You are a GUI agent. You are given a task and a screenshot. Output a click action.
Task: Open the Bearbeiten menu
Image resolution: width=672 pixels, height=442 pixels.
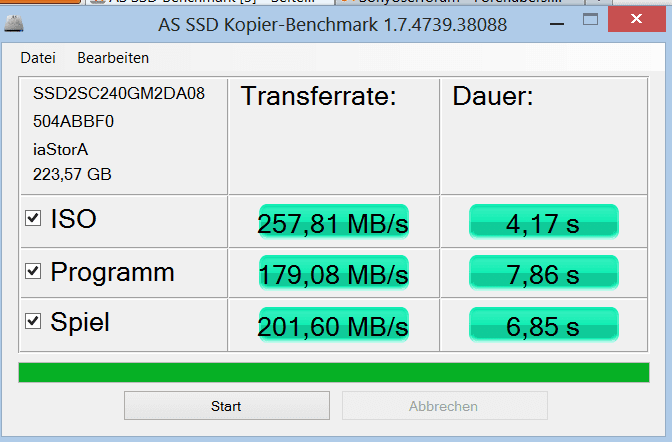113,58
